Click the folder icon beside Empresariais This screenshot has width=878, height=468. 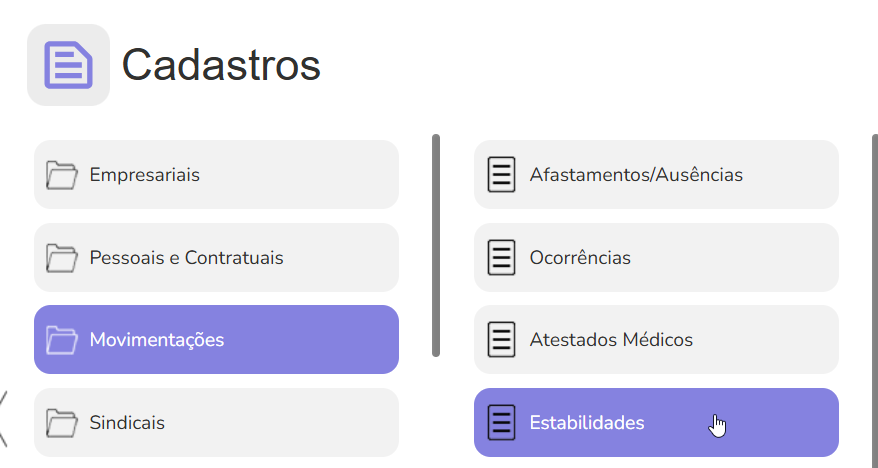point(62,175)
